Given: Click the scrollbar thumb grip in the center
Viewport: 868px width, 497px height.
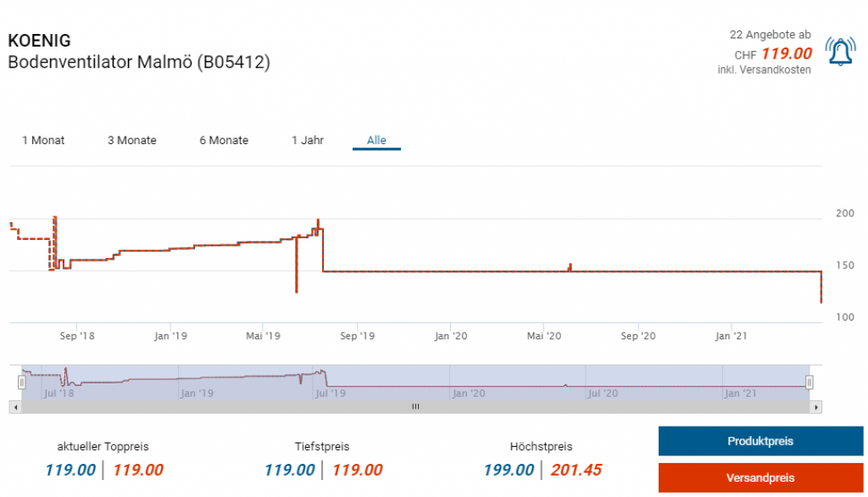Looking at the screenshot, I should (415, 407).
